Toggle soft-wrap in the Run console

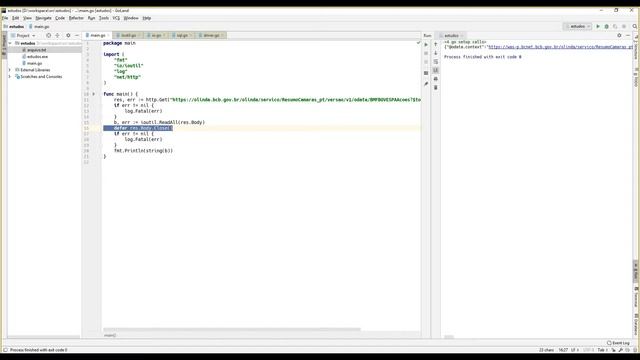(x=436, y=62)
